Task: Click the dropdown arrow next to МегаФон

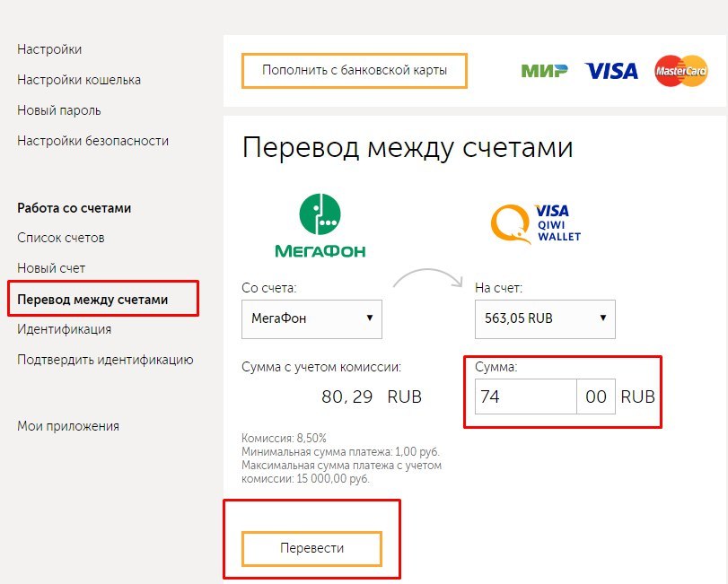Action: click(370, 318)
